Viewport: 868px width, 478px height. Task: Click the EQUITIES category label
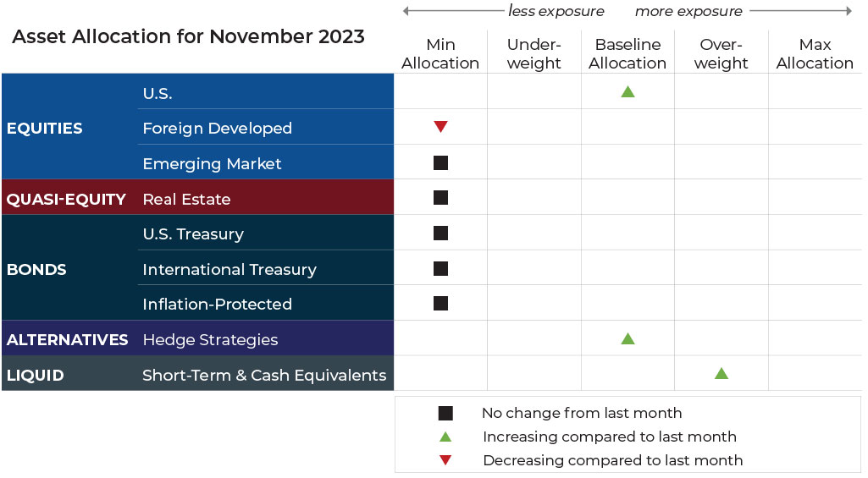[44, 129]
